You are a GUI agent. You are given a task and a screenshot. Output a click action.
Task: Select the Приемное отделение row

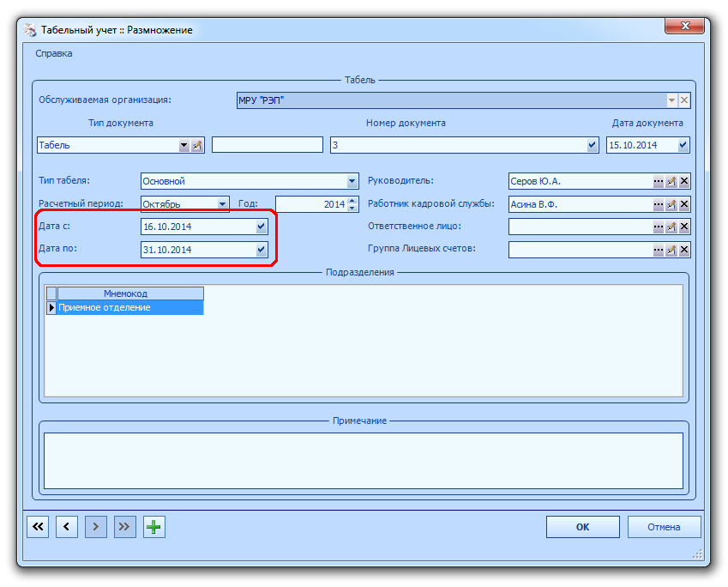point(130,307)
